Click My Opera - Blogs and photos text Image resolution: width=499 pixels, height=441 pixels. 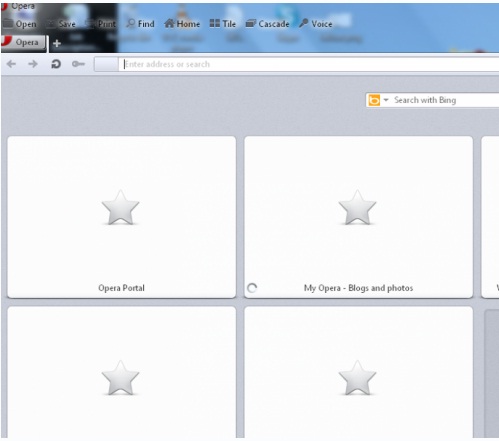click(x=358, y=288)
